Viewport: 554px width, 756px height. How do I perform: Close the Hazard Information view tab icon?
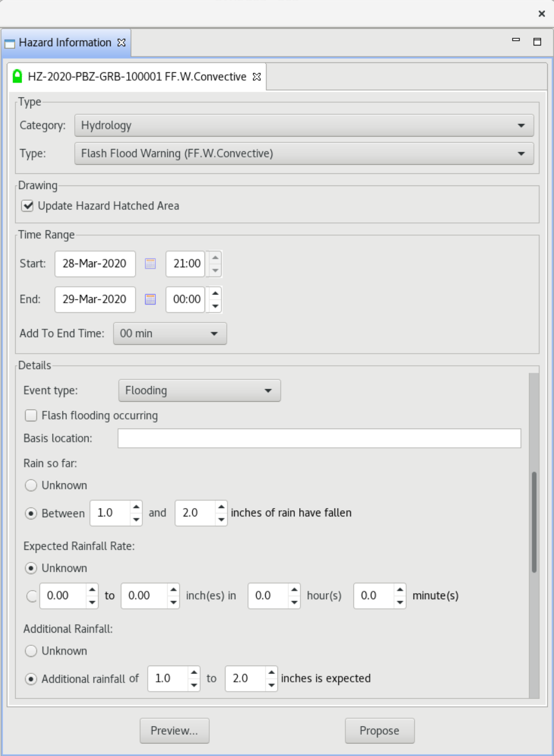(120, 43)
